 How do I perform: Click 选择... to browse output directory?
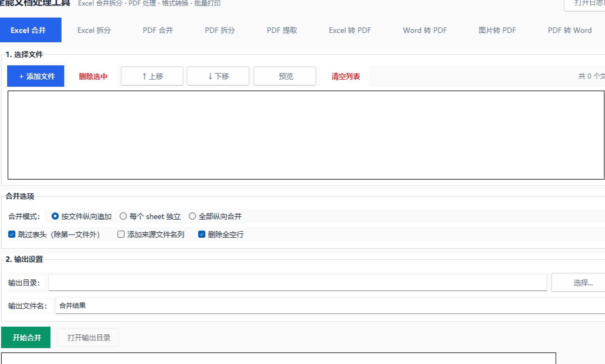(578, 282)
